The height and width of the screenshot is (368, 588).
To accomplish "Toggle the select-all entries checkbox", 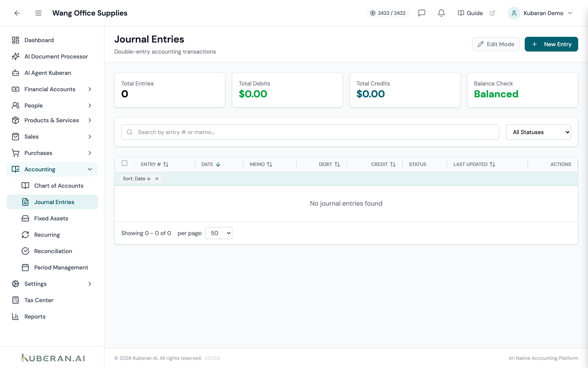I will point(124,163).
